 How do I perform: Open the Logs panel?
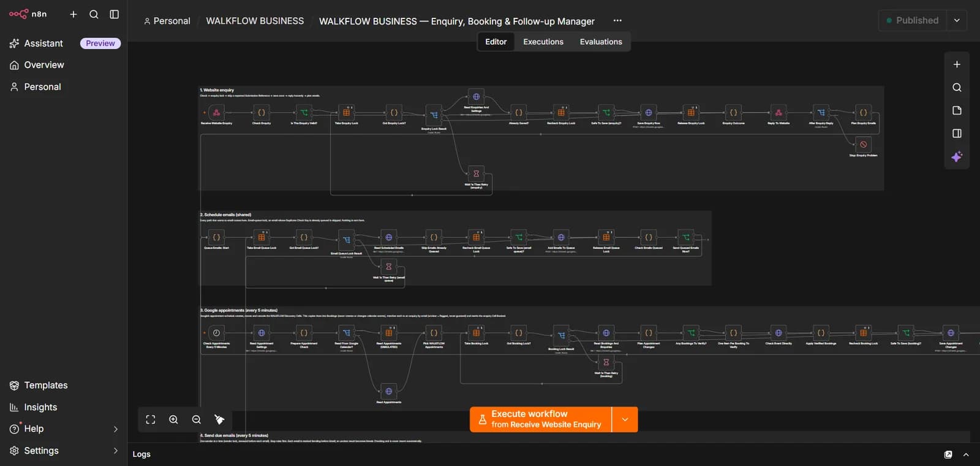point(141,454)
